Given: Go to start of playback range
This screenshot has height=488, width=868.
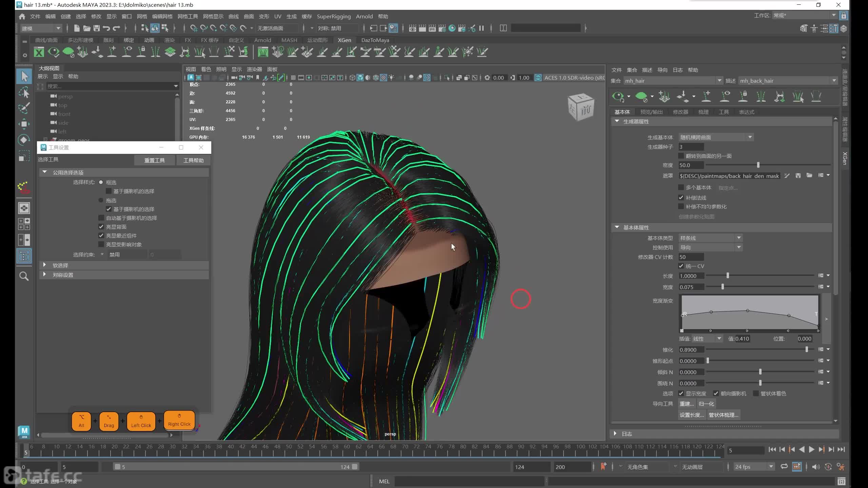Looking at the screenshot, I should [772, 449].
